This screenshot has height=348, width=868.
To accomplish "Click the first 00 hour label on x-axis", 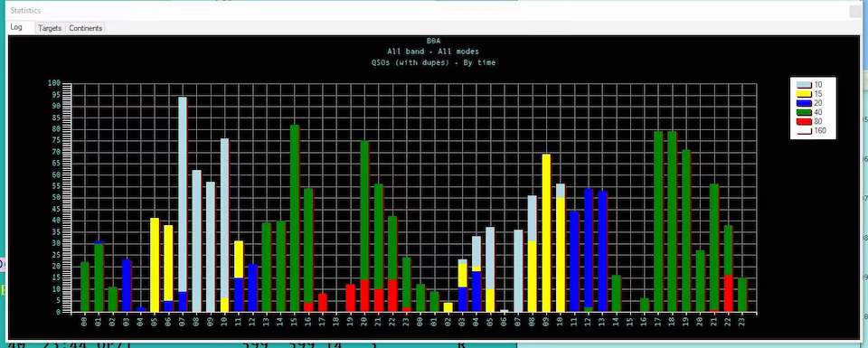I will pos(84,320).
